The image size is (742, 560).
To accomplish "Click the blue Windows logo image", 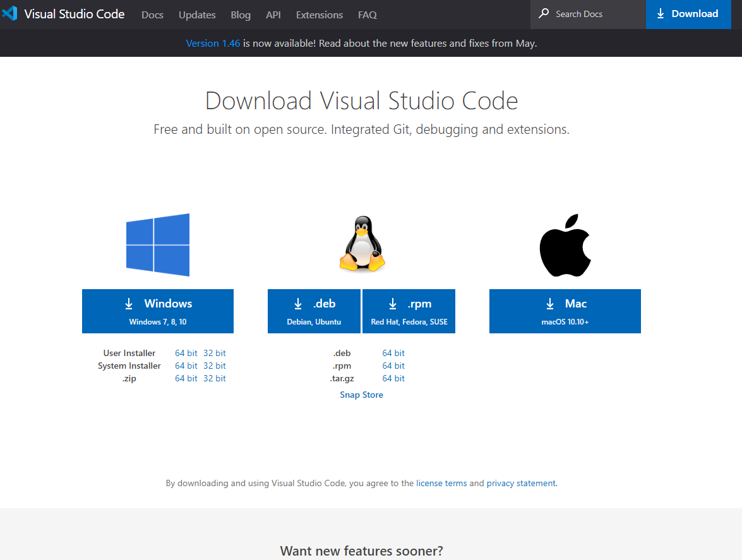I will [158, 244].
